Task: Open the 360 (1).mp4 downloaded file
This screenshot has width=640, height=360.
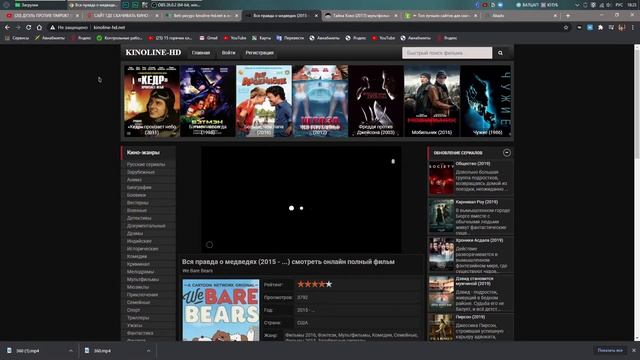Action: pos(27,351)
